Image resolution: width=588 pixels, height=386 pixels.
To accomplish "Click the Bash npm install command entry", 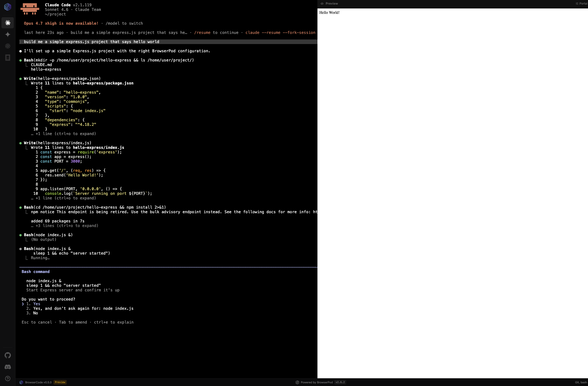I will pos(95,207).
